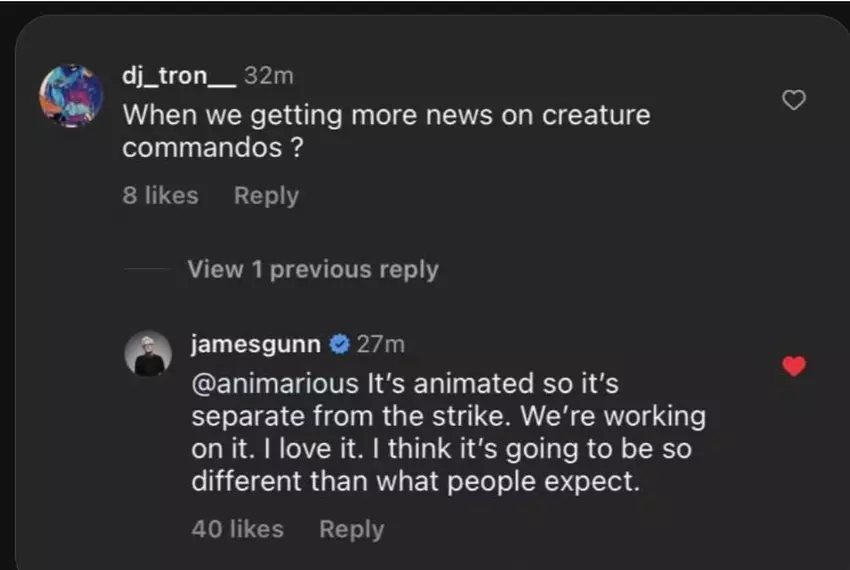Click the 32m timestamp
The image size is (850, 570).
pyautogui.click(x=268, y=75)
